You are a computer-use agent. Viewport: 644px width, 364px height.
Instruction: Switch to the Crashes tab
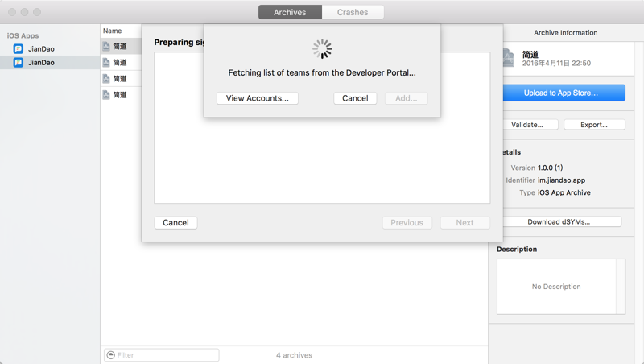click(353, 12)
